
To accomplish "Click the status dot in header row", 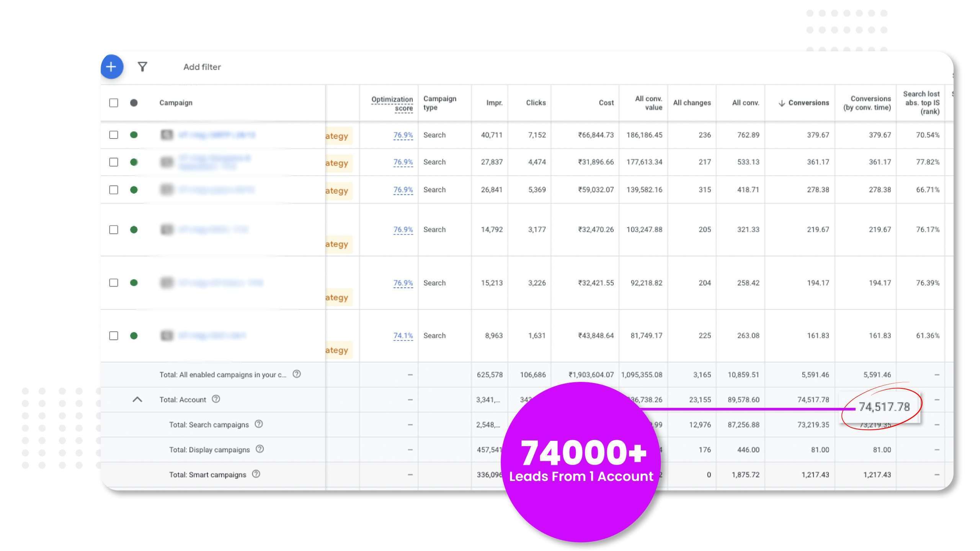I will point(134,103).
